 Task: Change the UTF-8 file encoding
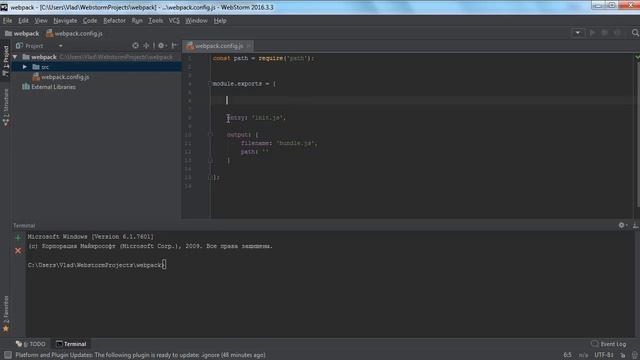(604, 355)
